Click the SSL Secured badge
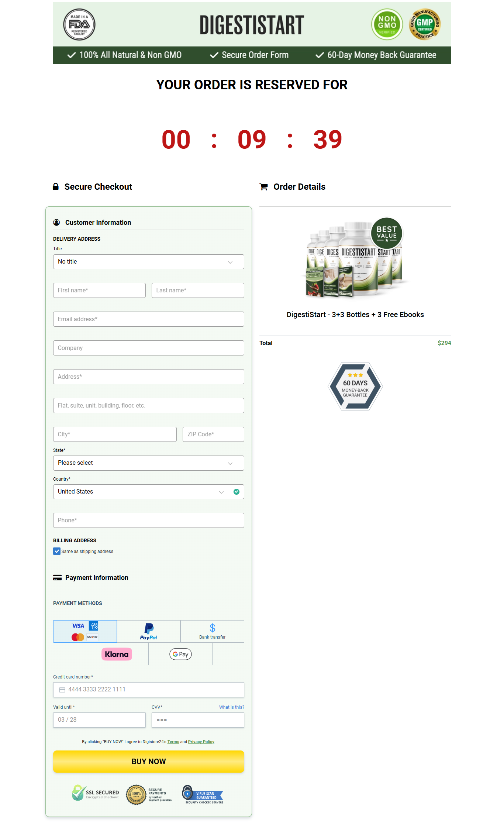Image resolution: width=504 pixels, height=828 pixels. tap(95, 793)
